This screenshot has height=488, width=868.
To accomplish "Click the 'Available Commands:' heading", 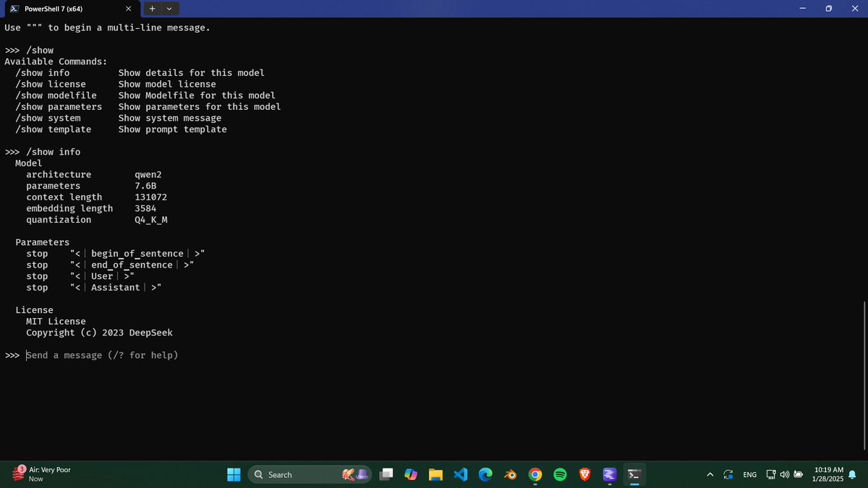I will click(x=56, y=61).
